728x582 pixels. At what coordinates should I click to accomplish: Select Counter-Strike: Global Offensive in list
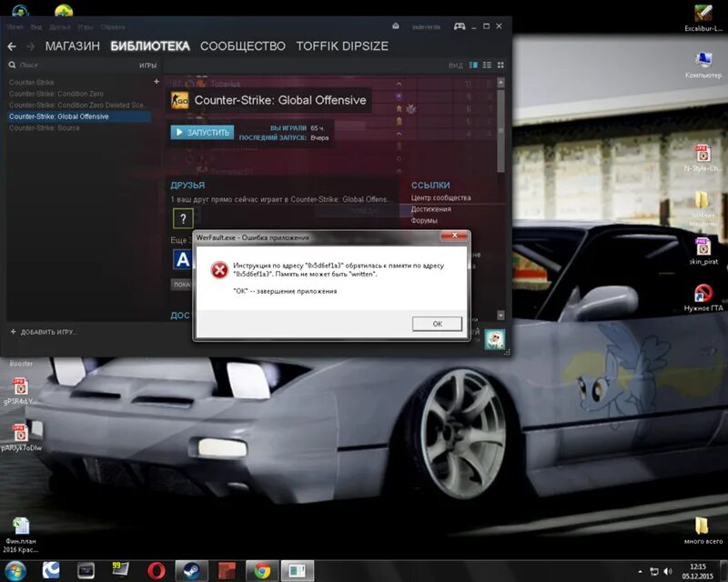[x=79, y=116]
